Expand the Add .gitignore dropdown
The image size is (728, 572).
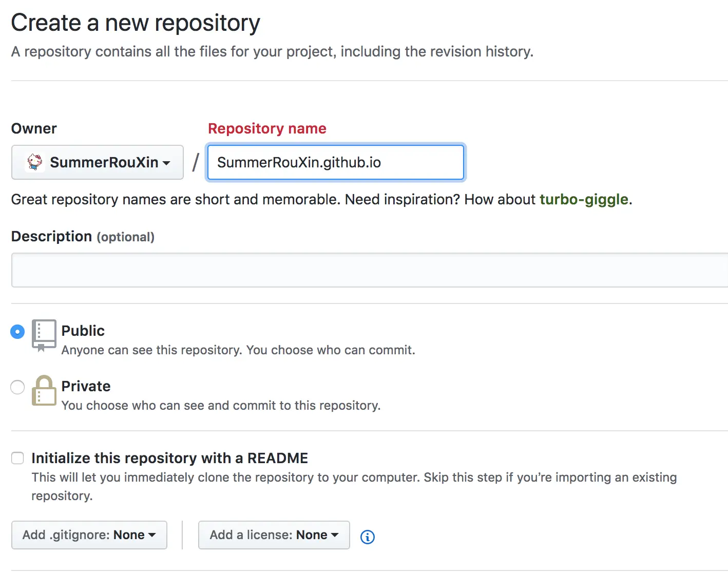click(x=89, y=535)
